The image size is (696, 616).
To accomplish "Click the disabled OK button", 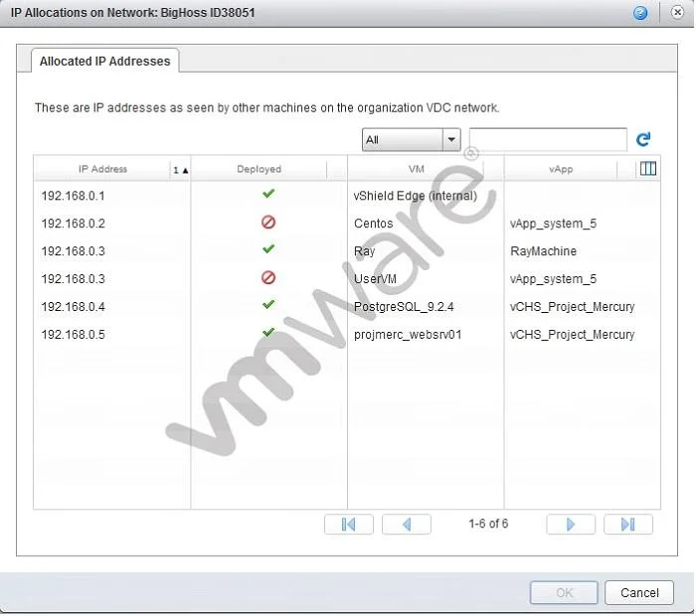I will (x=564, y=593).
